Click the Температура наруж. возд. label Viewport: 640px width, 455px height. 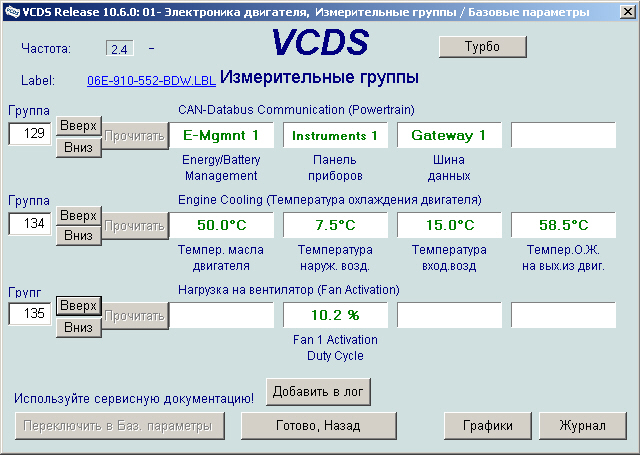pyautogui.click(x=335, y=258)
